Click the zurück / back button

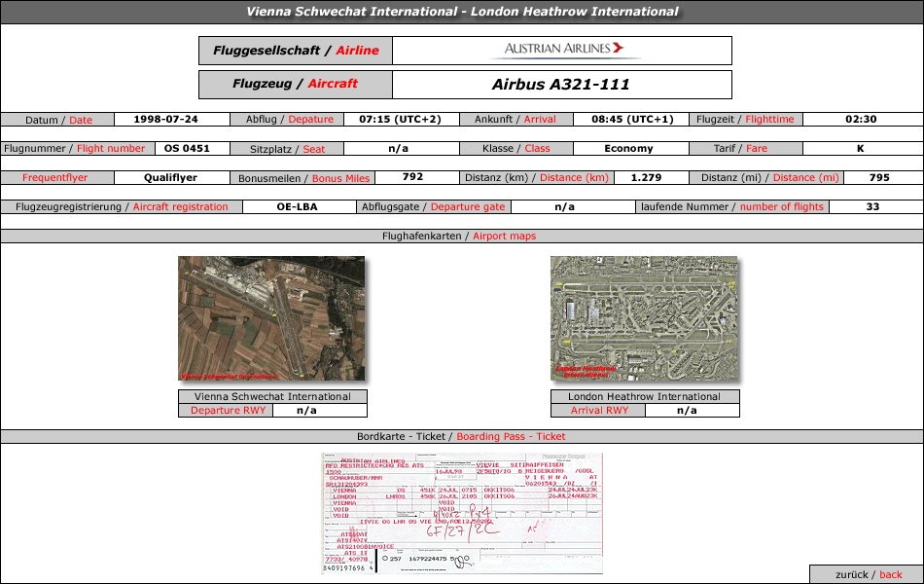[868, 574]
